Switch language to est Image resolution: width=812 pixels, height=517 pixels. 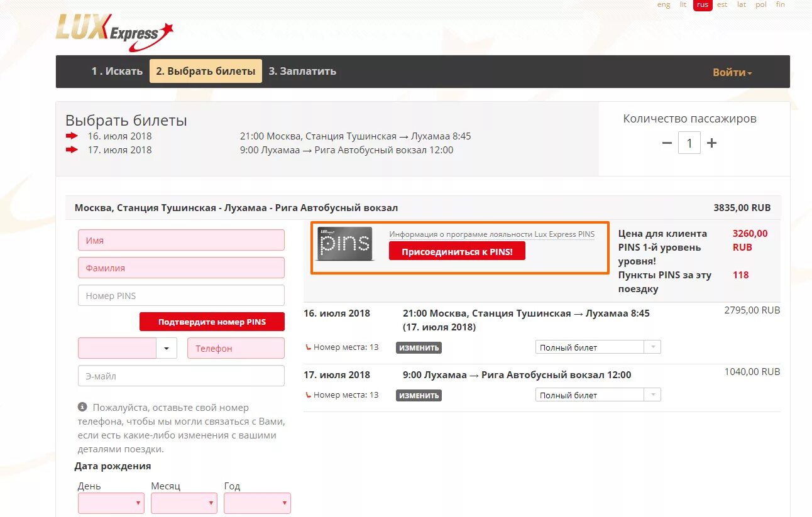pyautogui.click(x=722, y=4)
